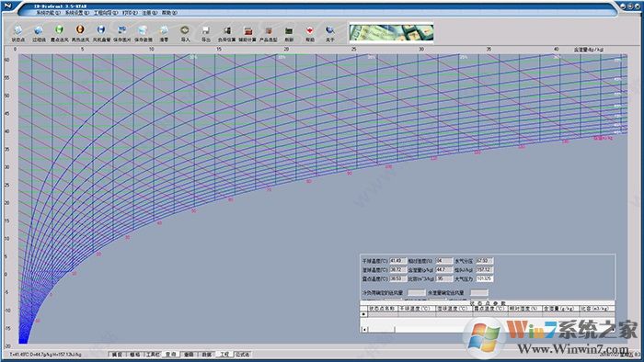The width and height of the screenshot is (644, 362).
Task: Toggle the 公式表 button in status bar
Action: coord(242,355)
